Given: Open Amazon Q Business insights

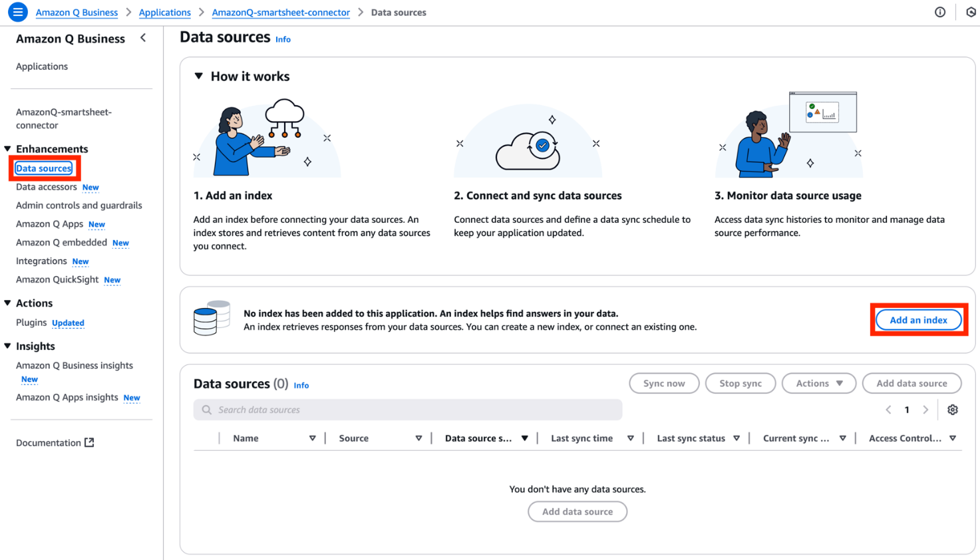Looking at the screenshot, I should (75, 366).
